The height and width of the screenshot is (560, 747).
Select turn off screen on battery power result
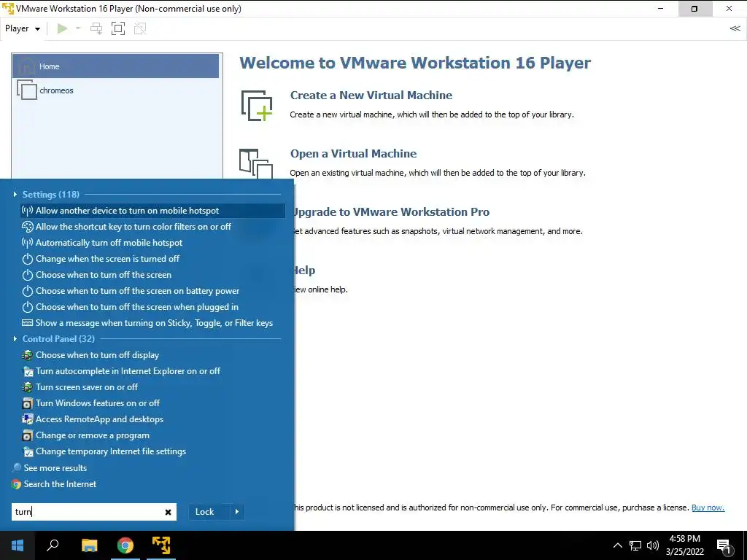point(152,291)
